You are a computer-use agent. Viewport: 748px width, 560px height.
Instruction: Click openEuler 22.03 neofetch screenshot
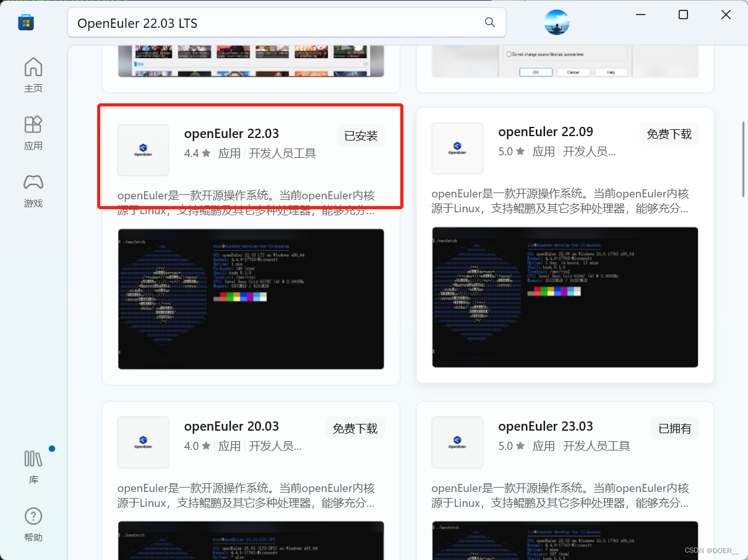(x=251, y=299)
